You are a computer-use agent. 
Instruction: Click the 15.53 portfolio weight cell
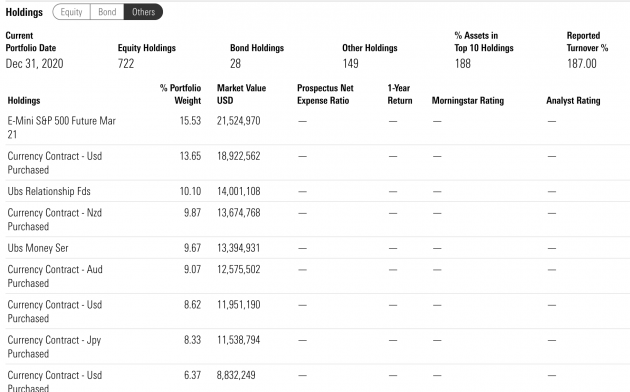click(190, 121)
